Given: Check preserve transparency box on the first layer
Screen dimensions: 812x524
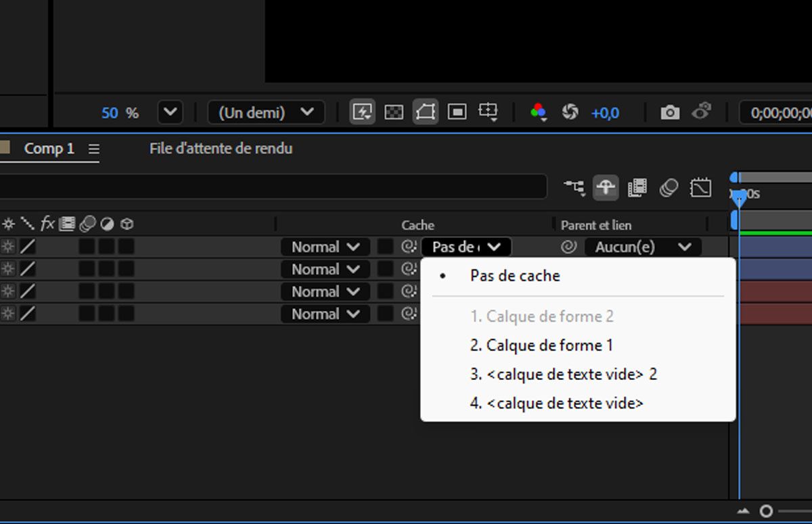Looking at the screenshot, I should (385, 247).
